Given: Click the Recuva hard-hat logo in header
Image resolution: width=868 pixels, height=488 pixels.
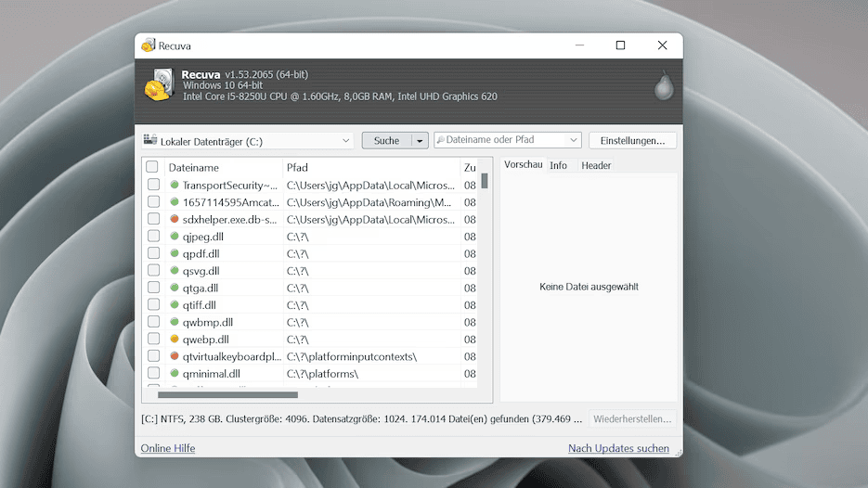Looking at the screenshot, I should click(x=158, y=86).
